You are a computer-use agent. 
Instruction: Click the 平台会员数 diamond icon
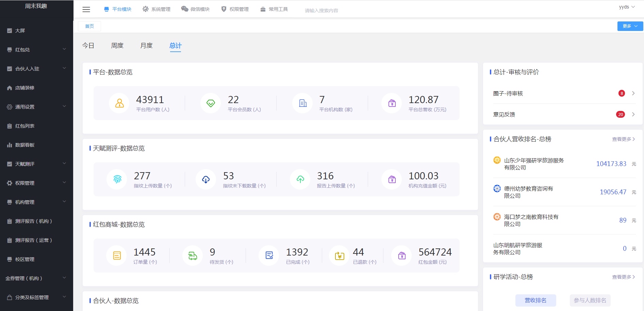[x=211, y=103]
